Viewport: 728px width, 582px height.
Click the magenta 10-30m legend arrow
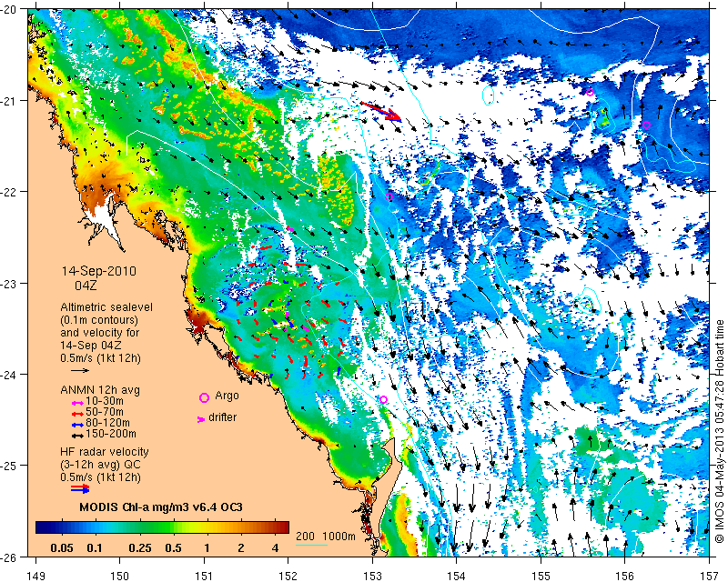click(77, 402)
